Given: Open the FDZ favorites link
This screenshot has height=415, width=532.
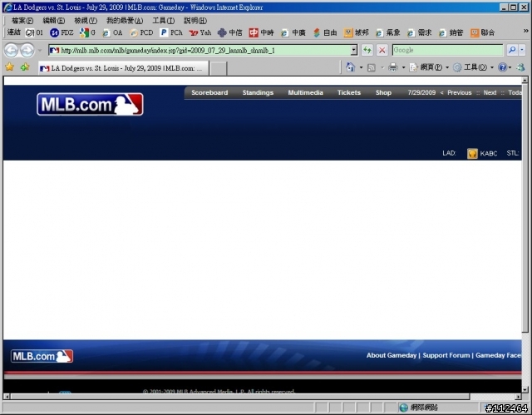Looking at the screenshot, I should coord(62,32).
